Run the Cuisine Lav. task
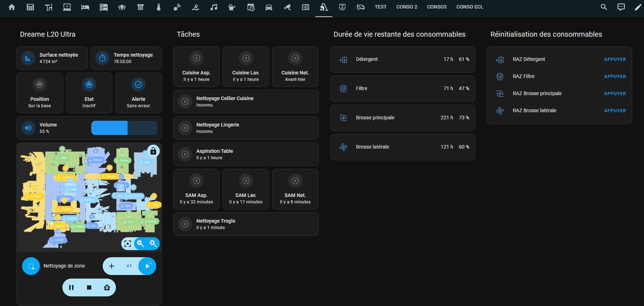This screenshot has width=644, height=306. tap(246, 67)
